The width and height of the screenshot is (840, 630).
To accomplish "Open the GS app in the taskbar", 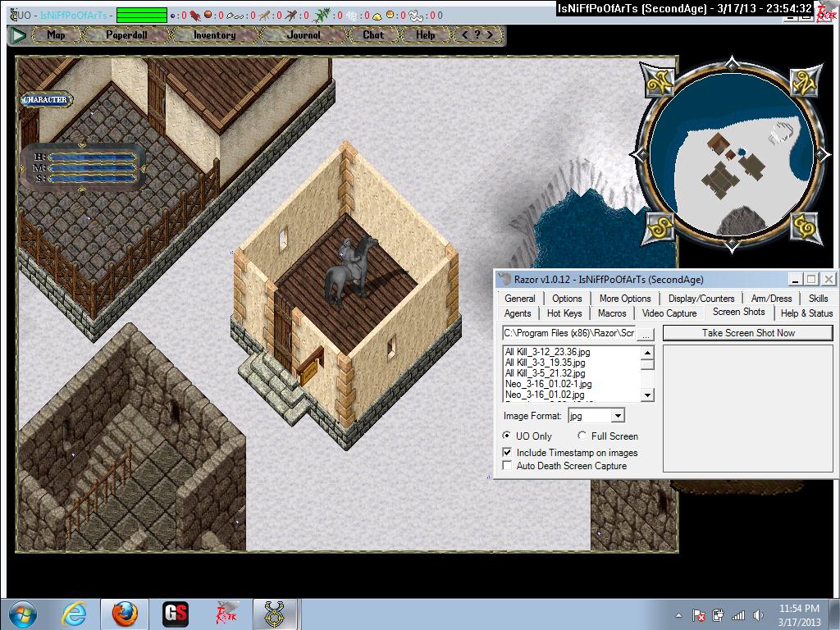I will 176,614.
